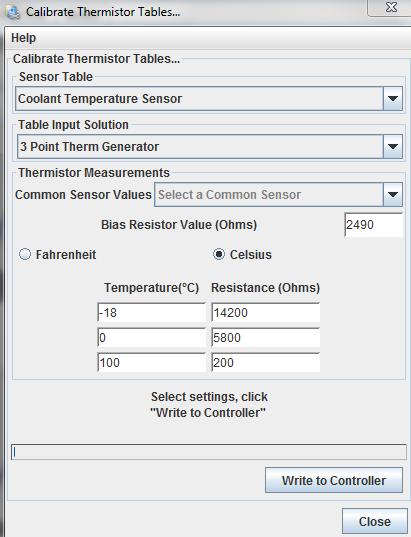411x537 pixels.
Task: Open the Help menu
Action: click(x=23, y=38)
